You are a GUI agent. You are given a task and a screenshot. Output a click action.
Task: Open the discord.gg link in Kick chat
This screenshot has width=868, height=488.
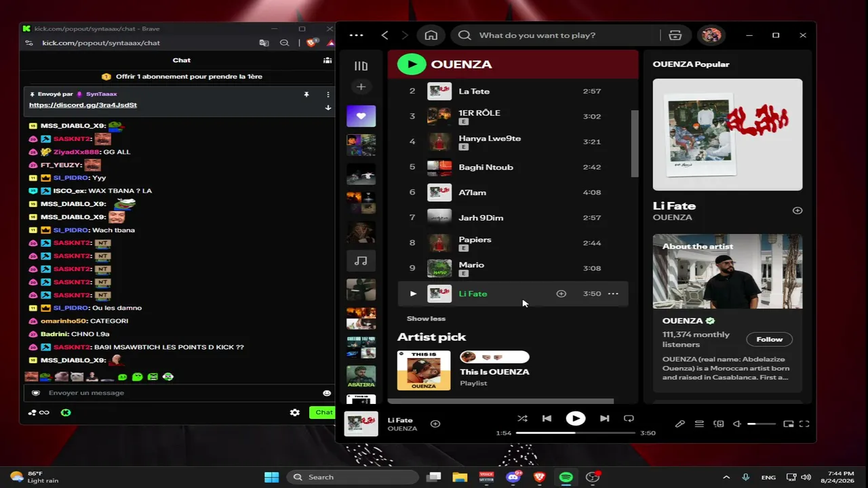pyautogui.click(x=83, y=105)
